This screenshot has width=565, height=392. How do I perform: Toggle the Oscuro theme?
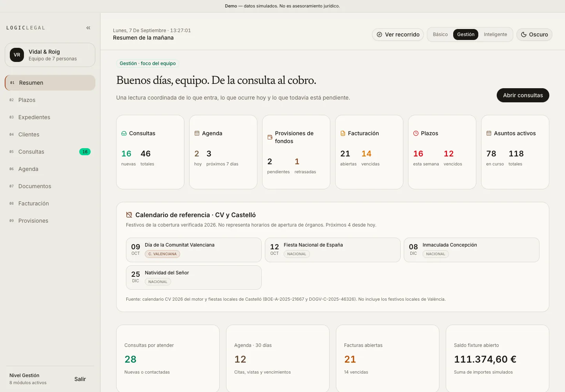point(534,34)
